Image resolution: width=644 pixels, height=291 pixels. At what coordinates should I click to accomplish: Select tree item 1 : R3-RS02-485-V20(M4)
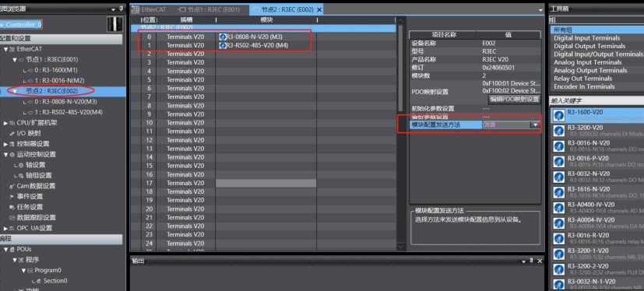(x=69, y=112)
